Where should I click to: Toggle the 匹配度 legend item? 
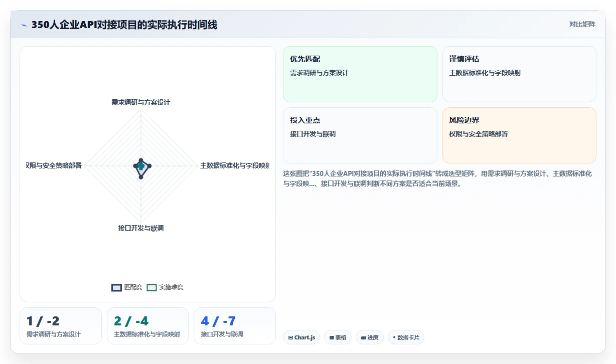point(127,287)
